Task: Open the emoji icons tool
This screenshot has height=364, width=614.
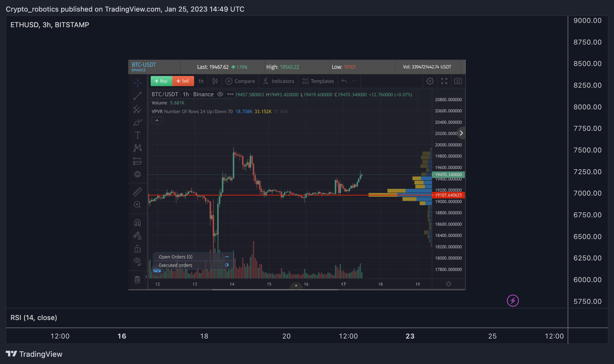Action: coord(138,174)
